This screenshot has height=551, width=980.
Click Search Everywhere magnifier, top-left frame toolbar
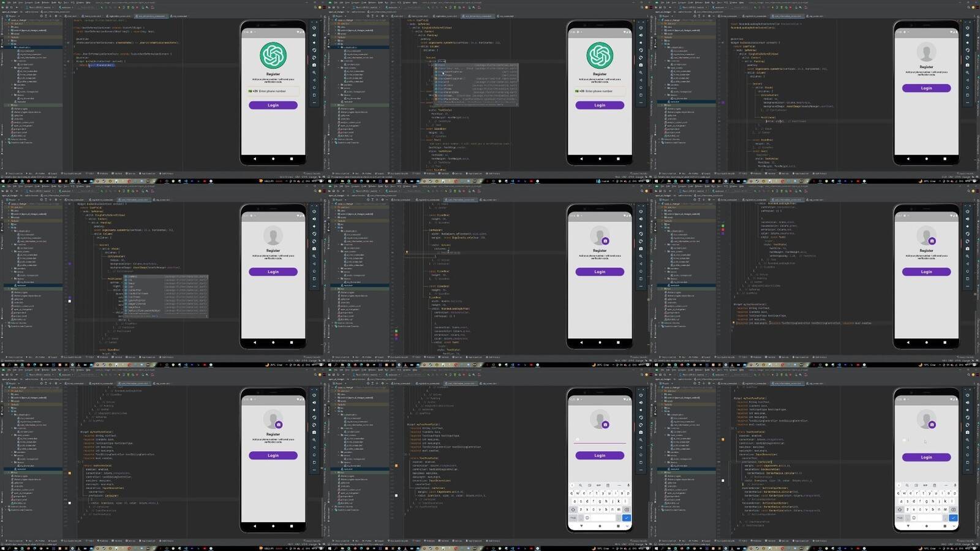coord(317,7)
